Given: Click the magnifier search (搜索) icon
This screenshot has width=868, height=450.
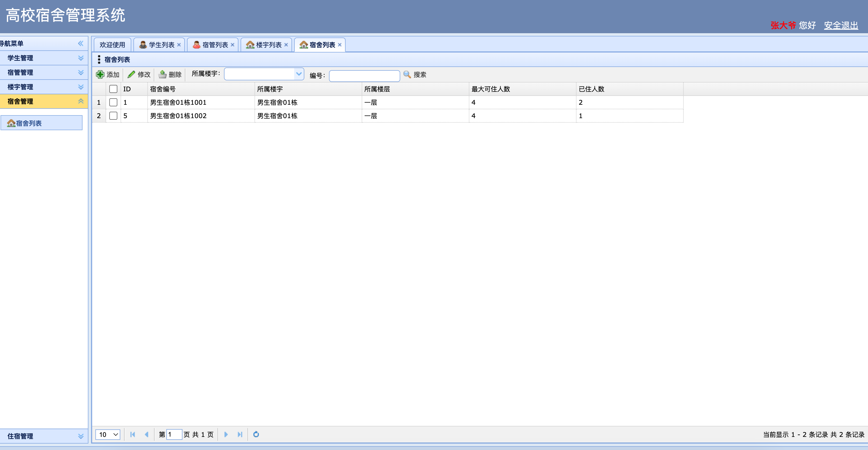Looking at the screenshot, I should tap(407, 74).
